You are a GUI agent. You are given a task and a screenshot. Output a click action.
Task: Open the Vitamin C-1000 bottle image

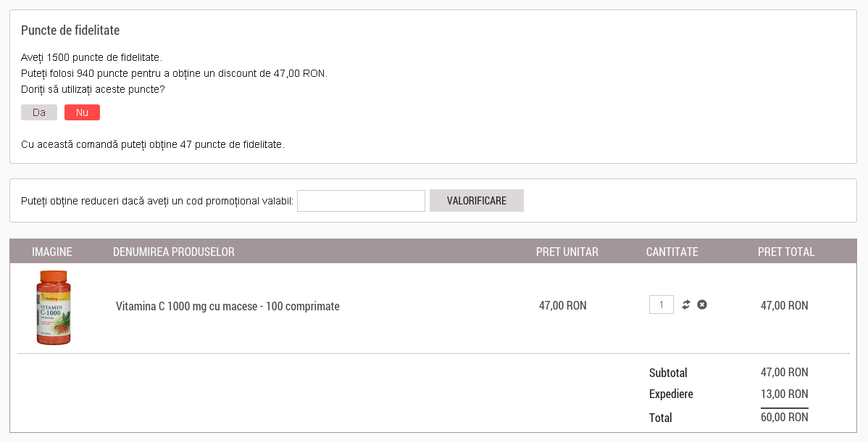click(54, 307)
